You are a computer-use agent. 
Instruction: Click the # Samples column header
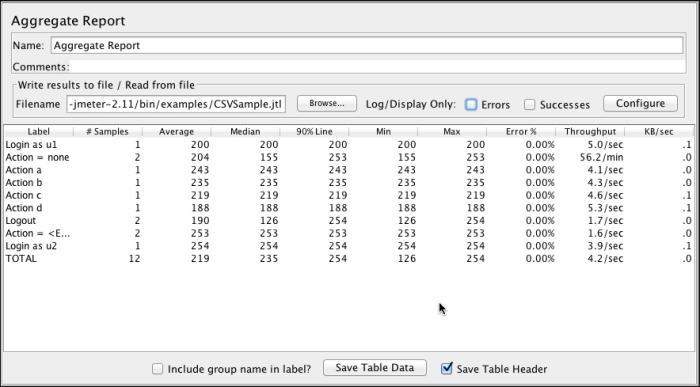(x=108, y=131)
